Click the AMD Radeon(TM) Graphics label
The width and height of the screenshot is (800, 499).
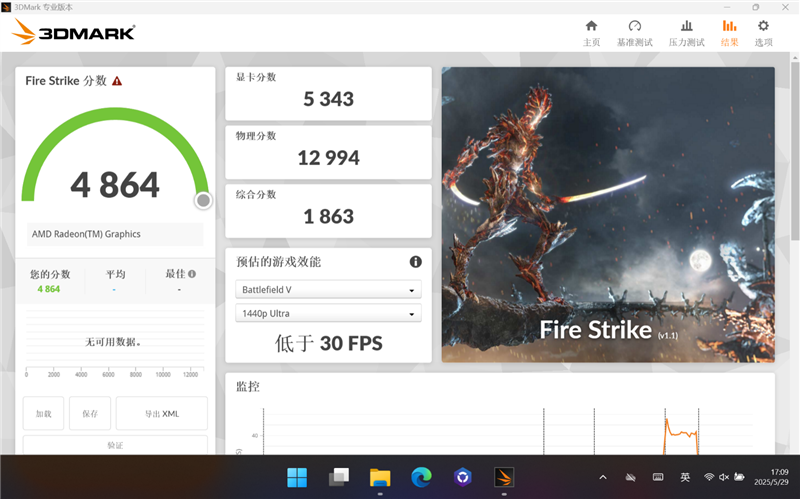86,234
